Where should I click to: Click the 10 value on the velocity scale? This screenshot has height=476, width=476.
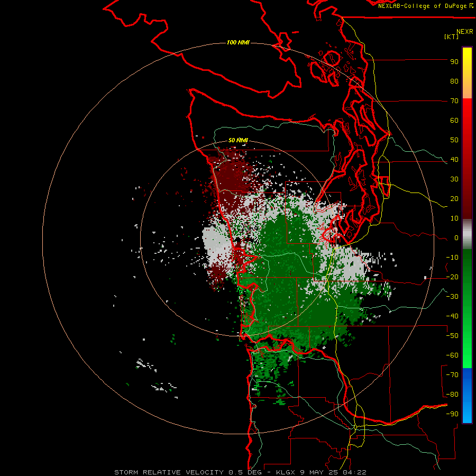pyautogui.click(x=454, y=218)
